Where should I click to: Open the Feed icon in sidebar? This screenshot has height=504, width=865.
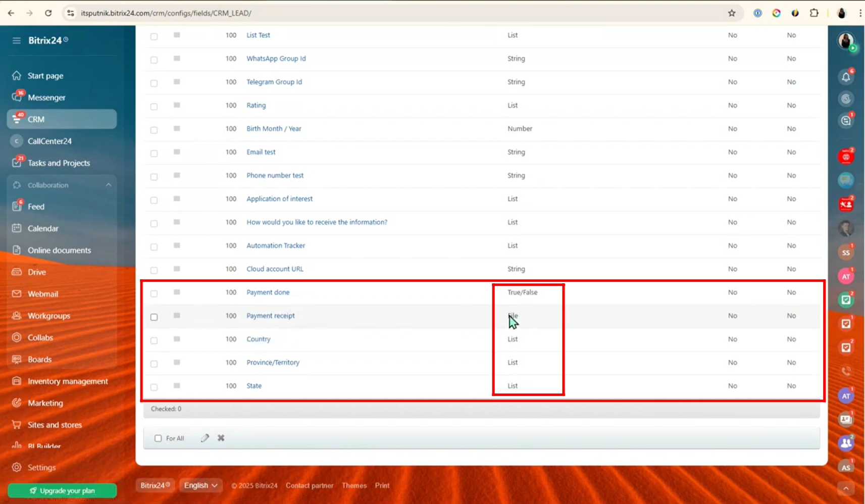pyautogui.click(x=17, y=206)
